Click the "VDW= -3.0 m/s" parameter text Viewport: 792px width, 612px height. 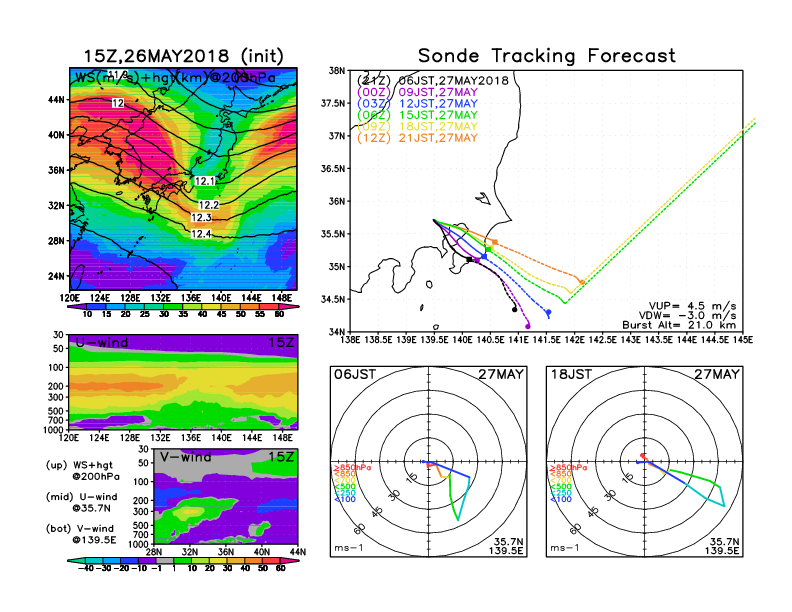pyautogui.click(x=687, y=316)
